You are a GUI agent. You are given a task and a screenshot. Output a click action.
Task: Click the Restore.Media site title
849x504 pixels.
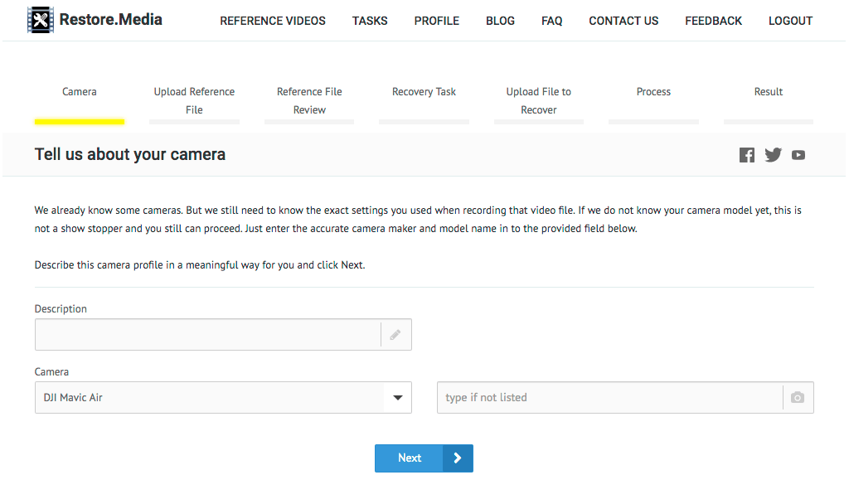tap(110, 20)
